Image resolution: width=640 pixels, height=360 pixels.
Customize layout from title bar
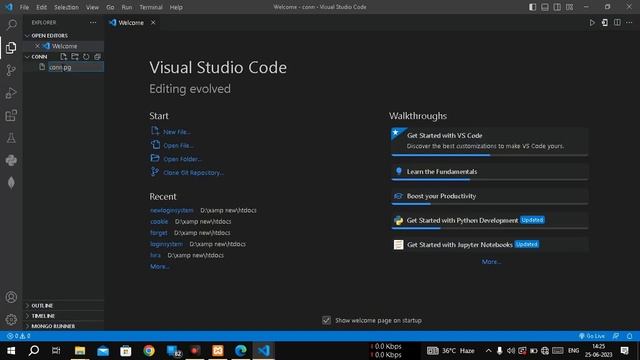(569, 7)
